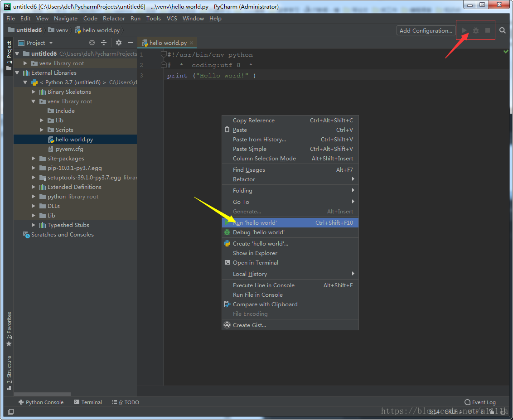
Task: Choose Execute Line in Console menu item
Action: coord(290,285)
